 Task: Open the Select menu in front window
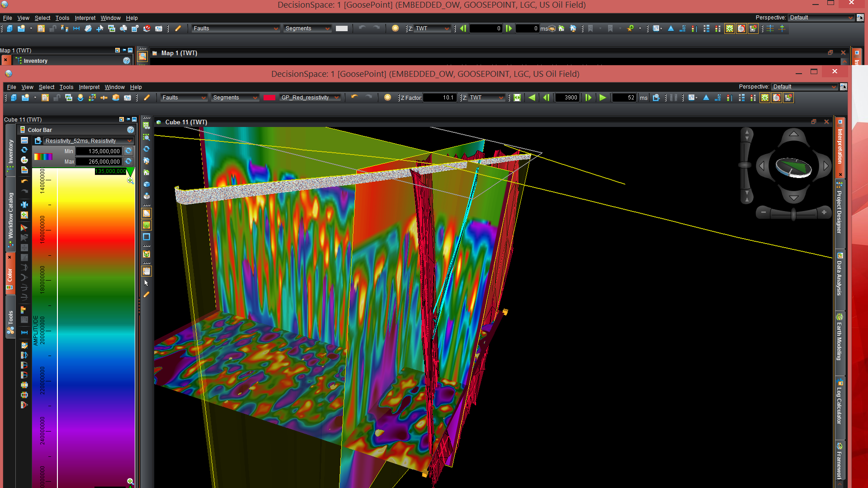pos(46,87)
